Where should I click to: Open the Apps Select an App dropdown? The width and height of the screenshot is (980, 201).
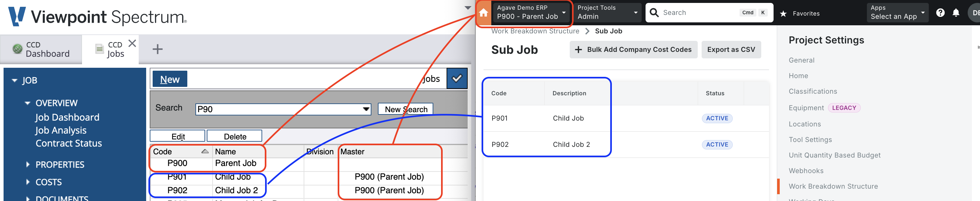897,13
